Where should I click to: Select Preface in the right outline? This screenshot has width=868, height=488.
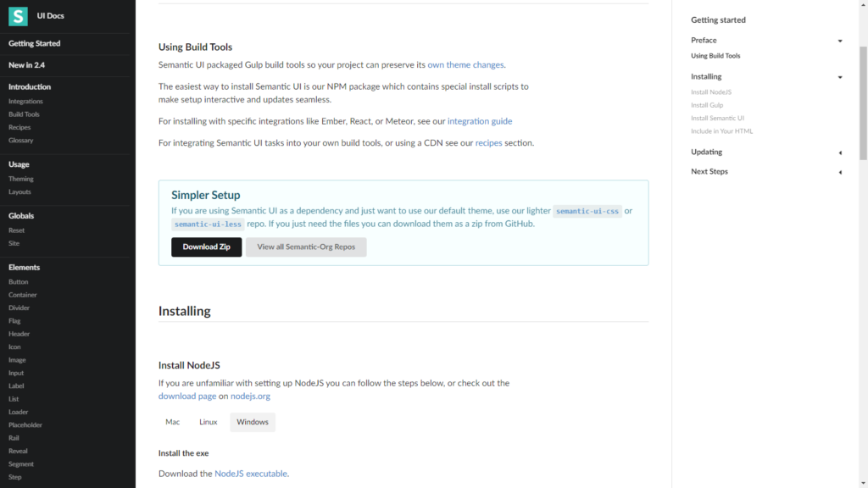[704, 41]
